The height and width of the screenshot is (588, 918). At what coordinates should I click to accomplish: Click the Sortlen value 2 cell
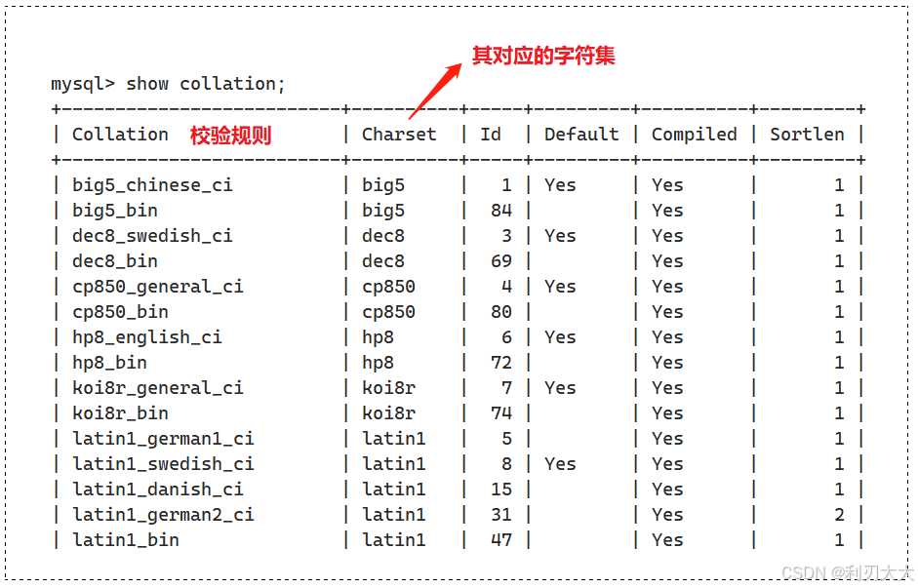[x=839, y=515]
